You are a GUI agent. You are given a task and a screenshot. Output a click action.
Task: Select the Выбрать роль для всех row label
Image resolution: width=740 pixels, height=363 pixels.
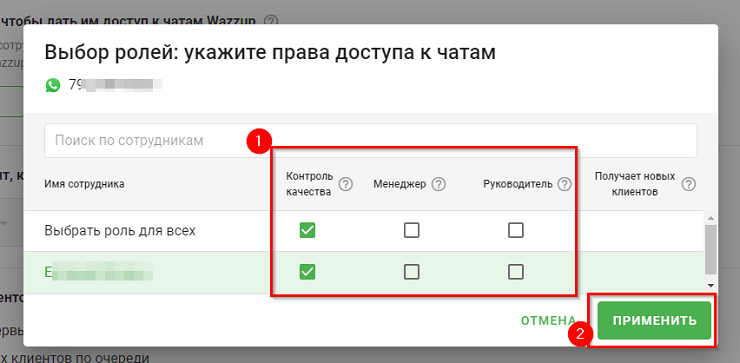[x=120, y=231]
